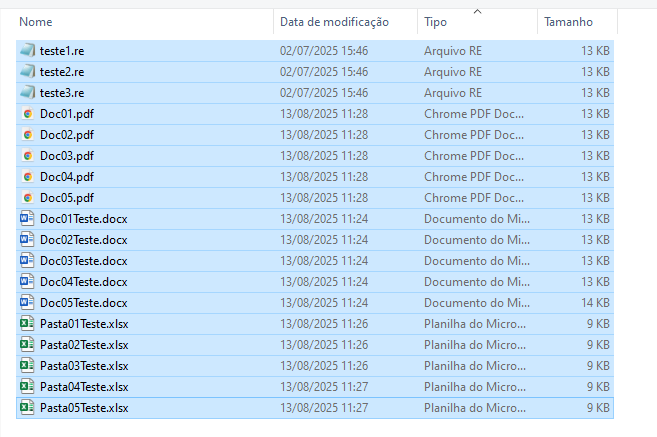Click the Excel icon beside Pasta05Teste.xlsx
Viewport: 657px width, 437px height.
pos(27,407)
